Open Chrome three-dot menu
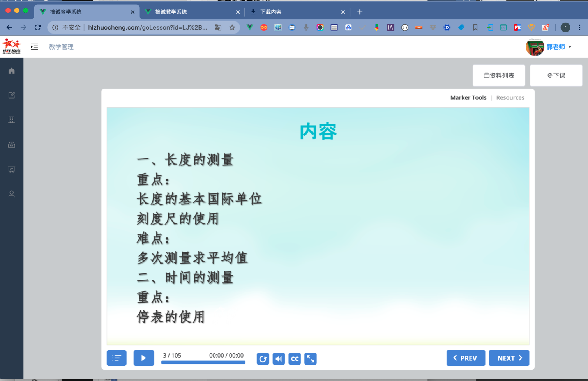The height and width of the screenshot is (381, 588). point(579,27)
